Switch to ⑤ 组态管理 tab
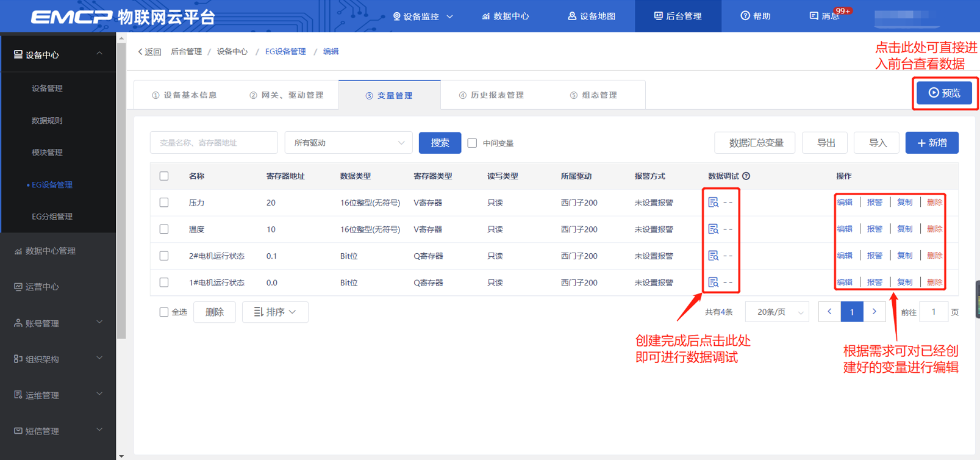 point(593,95)
